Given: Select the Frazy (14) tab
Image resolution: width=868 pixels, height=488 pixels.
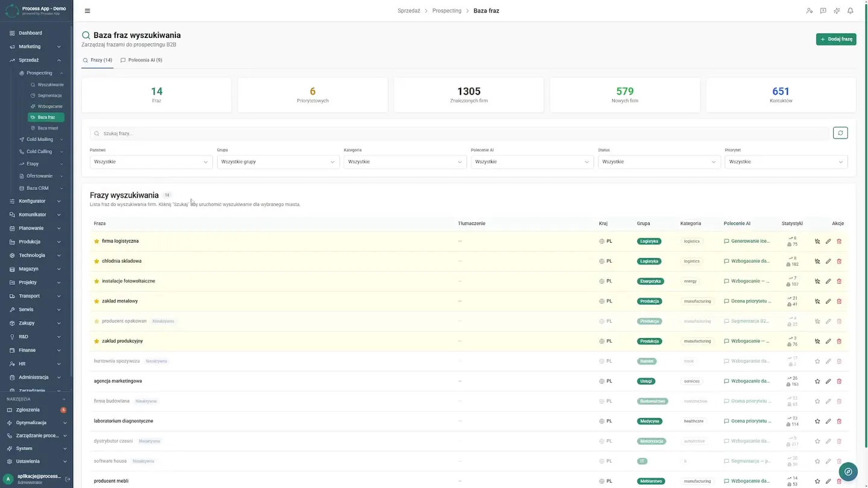Looking at the screenshot, I should (x=98, y=60).
